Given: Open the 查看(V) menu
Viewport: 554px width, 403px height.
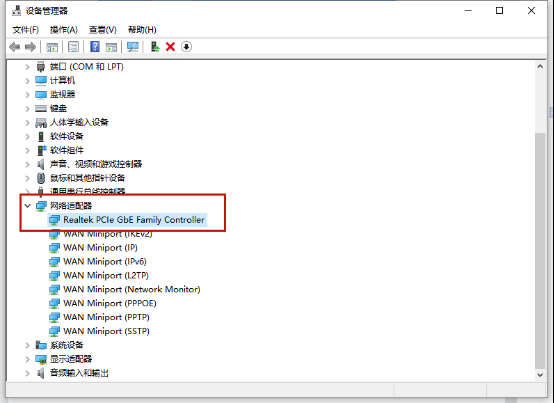Looking at the screenshot, I should pos(102,30).
